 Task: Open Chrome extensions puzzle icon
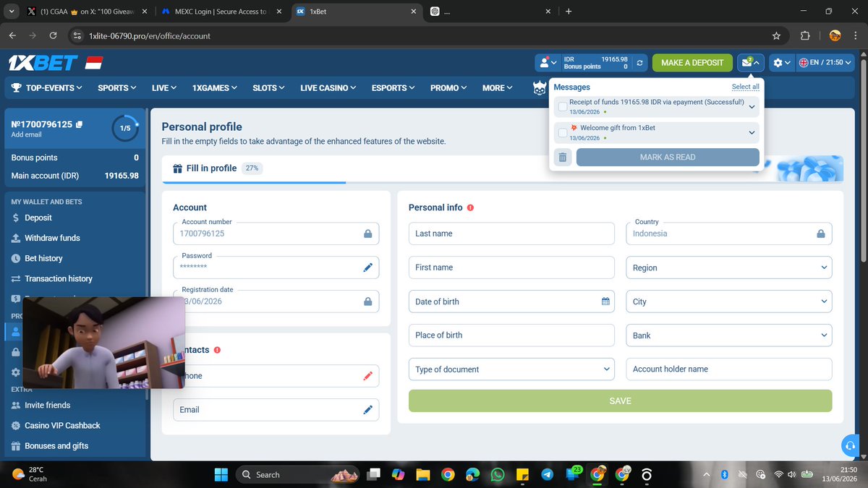tap(805, 35)
